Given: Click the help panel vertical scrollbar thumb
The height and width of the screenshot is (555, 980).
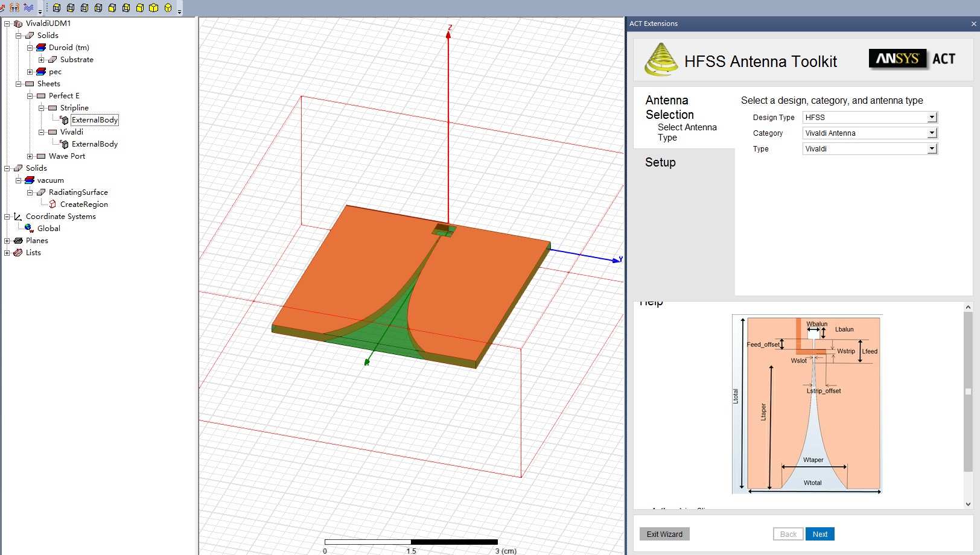Looking at the screenshot, I should (x=968, y=392).
